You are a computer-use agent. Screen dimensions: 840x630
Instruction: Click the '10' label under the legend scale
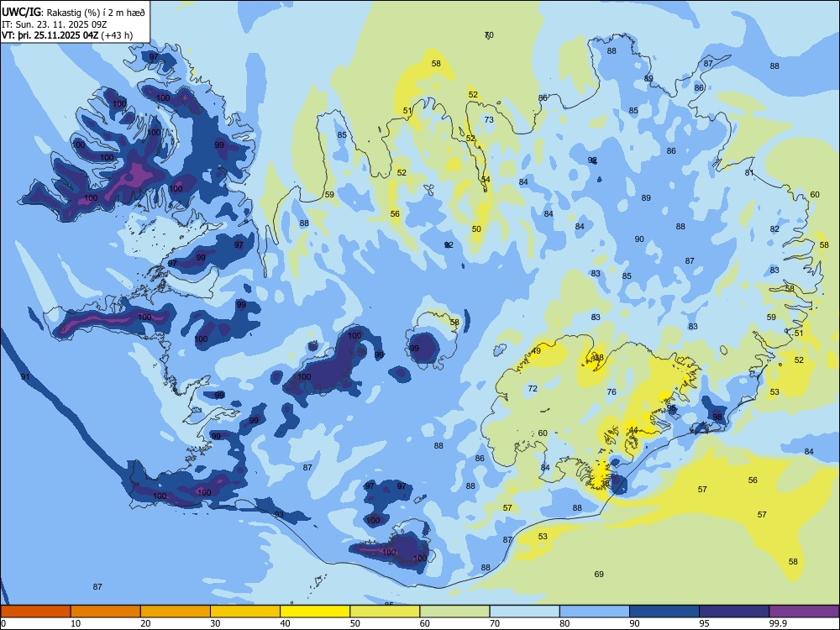click(76, 623)
